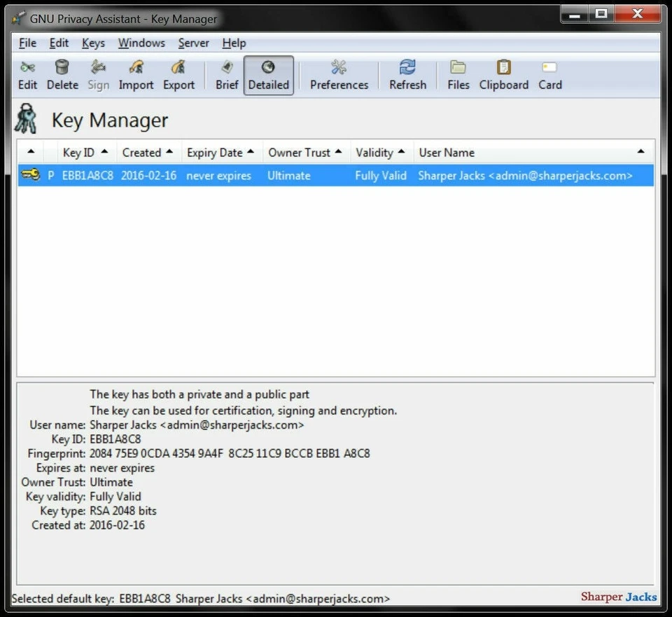Click the Sharper Jacks logo link
672x617 pixels.
point(618,597)
